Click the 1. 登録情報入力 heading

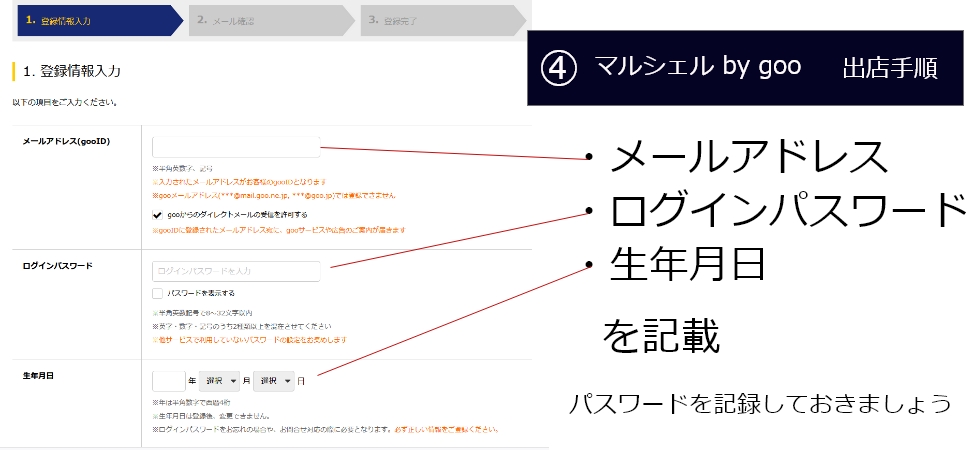[x=72, y=71]
